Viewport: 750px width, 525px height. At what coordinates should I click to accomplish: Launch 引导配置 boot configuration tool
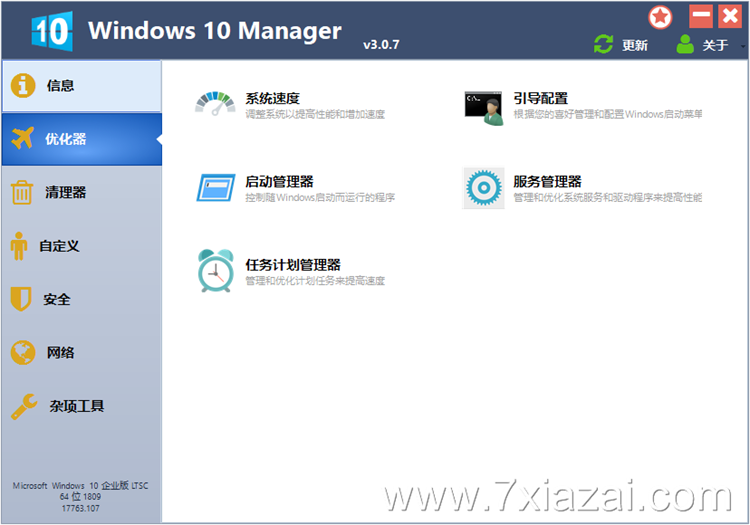point(540,98)
